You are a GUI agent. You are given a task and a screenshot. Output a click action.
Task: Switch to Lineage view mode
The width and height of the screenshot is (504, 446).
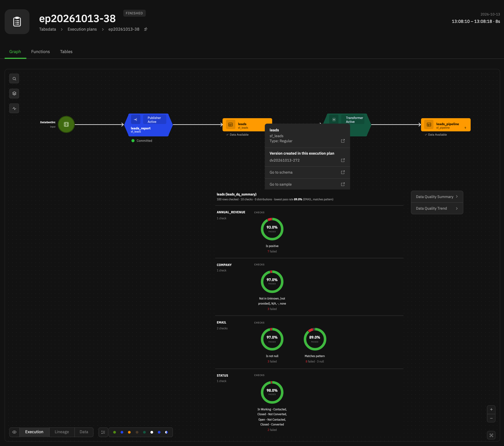(62, 432)
